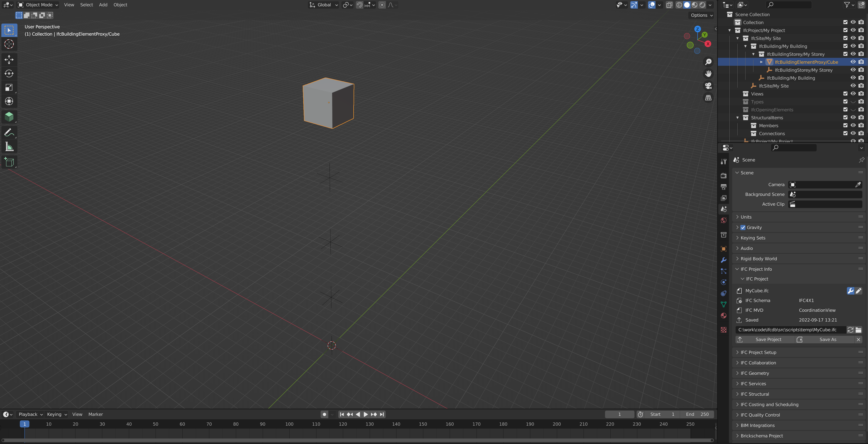Switch perspective/orthographic grid icon
This screenshot has width=868, height=444.
click(708, 98)
